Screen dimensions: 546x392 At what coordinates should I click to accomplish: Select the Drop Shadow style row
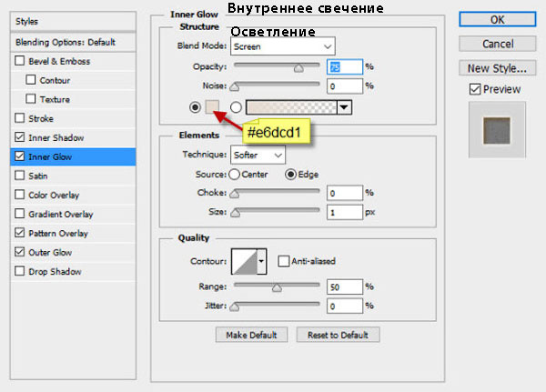(x=73, y=271)
